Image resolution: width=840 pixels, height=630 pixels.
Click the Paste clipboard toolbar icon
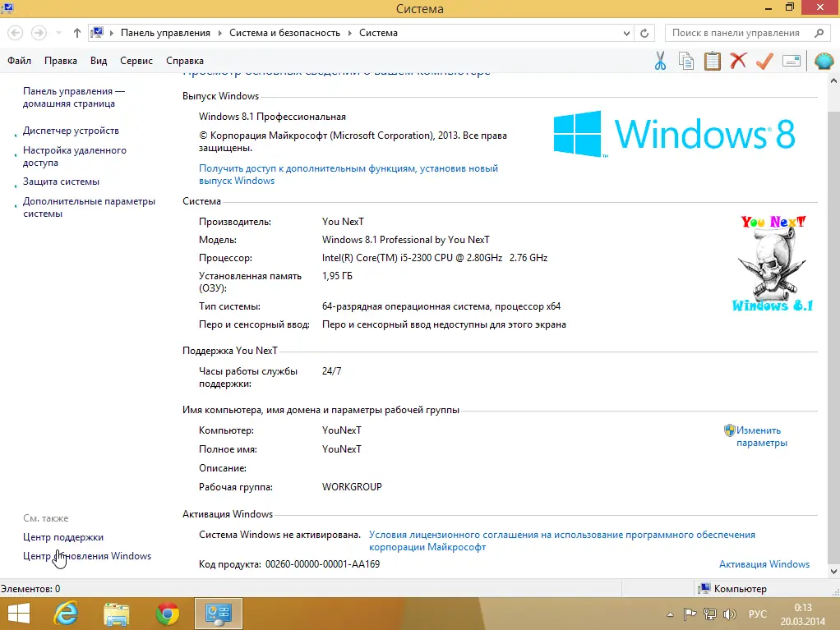(x=712, y=61)
